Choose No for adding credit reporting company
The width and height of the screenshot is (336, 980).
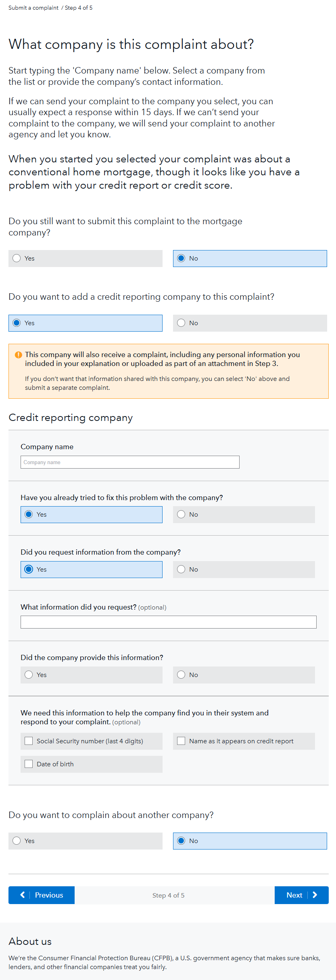coord(181,323)
